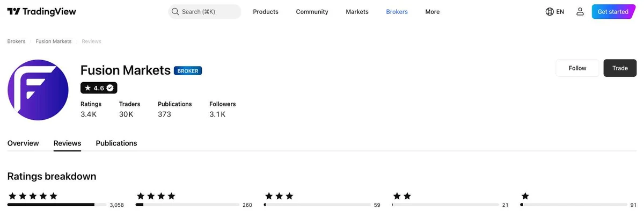Click the Brokers breadcrumb link
The image size is (644, 217).
click(16, 41)
